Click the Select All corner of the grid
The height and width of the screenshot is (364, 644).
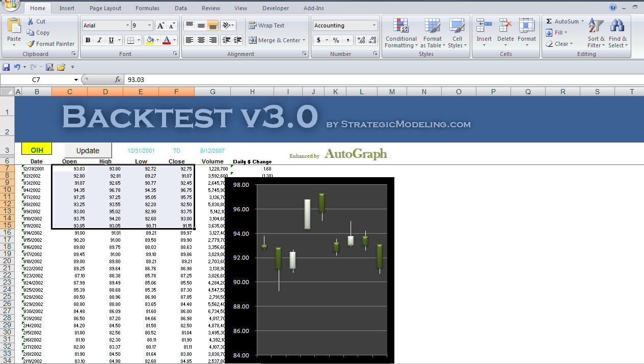[x=7, y=92]
